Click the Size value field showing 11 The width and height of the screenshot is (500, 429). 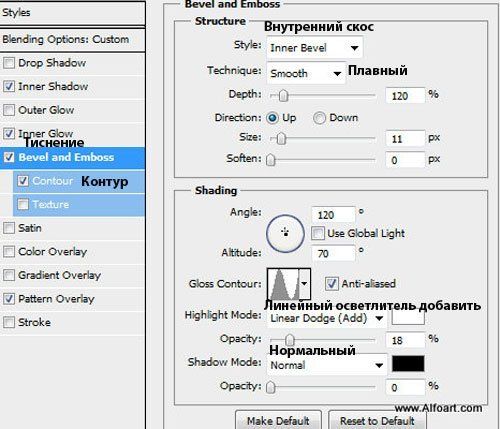click(x=405, y=138)
